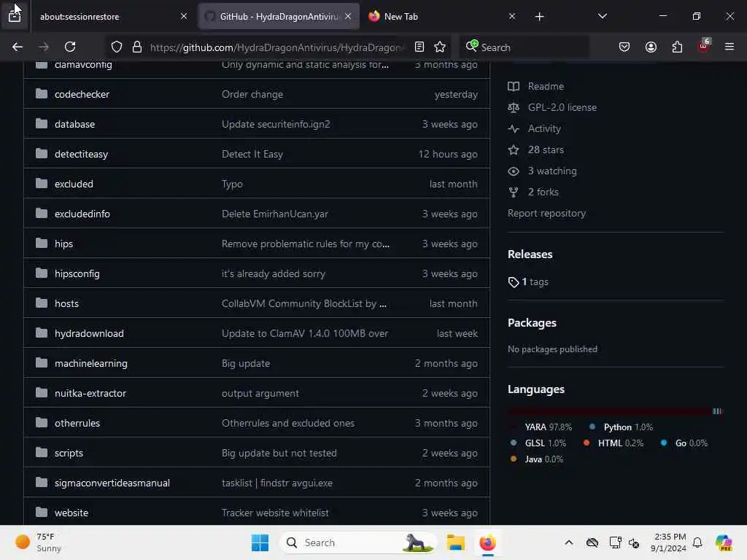
Task: Open commit 'Update to ClamAV 1.4.0 100MB over'
Action: coord(305,333)
